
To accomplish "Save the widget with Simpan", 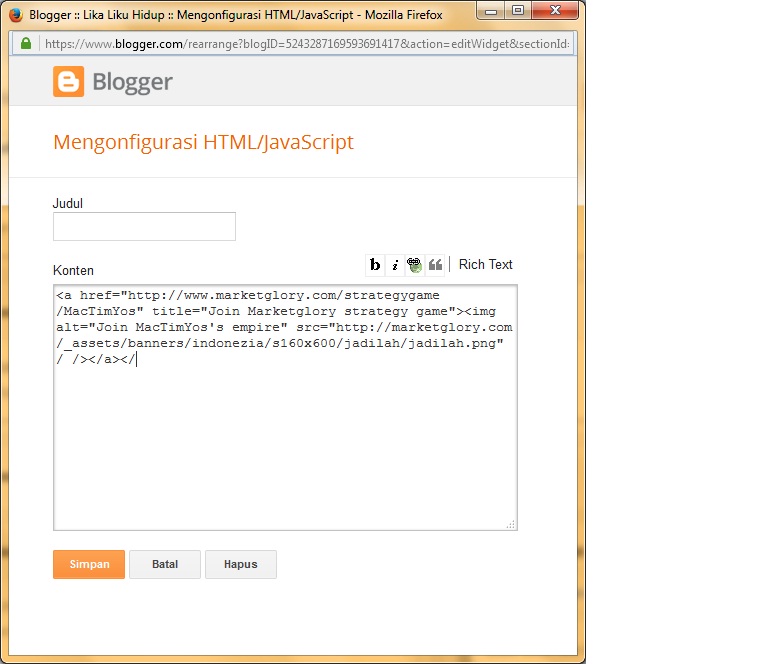I will (89, 564).
